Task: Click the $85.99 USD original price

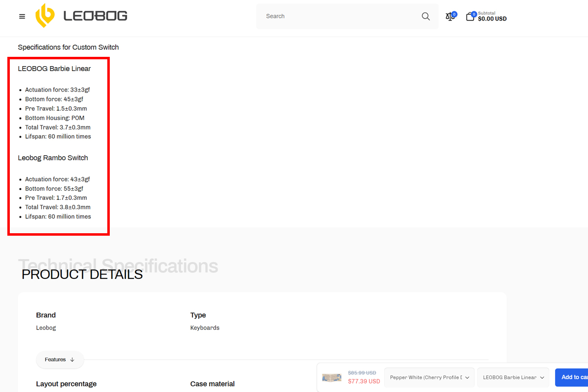Action: tap(362, 373)
